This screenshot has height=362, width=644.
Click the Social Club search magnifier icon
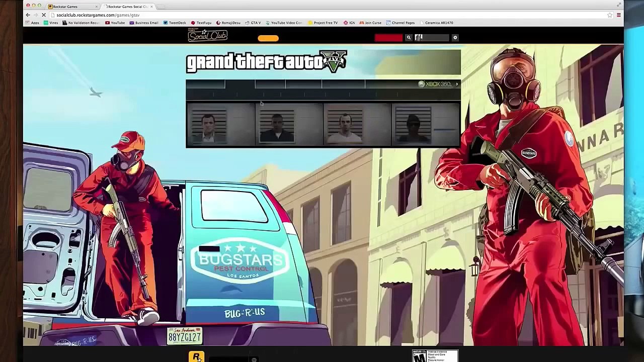pyautogui.click(x=409, y=38)
